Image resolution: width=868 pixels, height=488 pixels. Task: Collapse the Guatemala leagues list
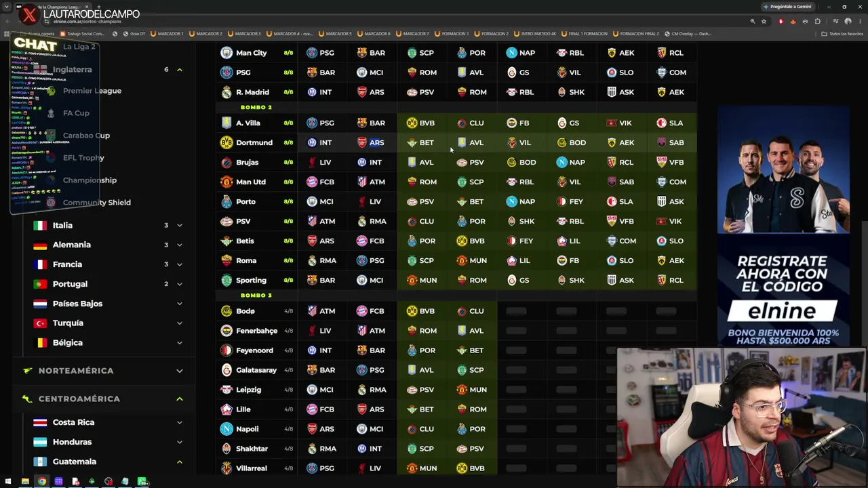point(180,462)
